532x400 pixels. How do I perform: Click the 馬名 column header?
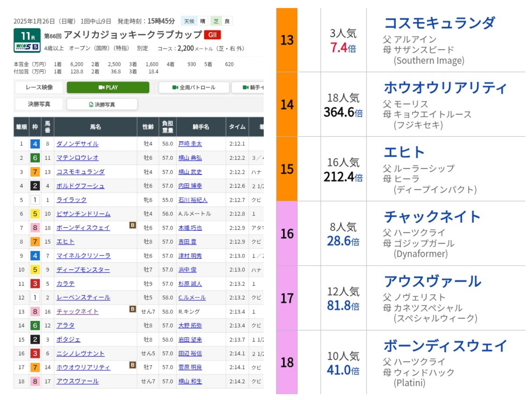(95, 127)
